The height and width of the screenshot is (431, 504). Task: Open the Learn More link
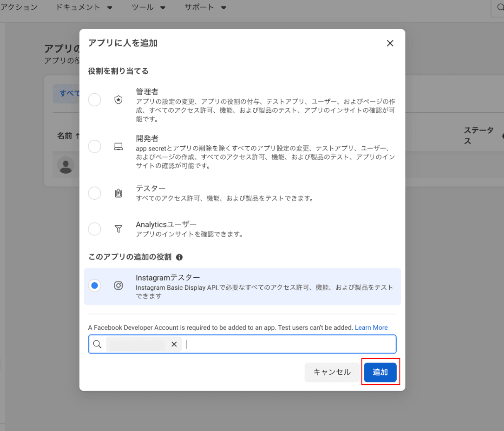(x=371, y=327)
